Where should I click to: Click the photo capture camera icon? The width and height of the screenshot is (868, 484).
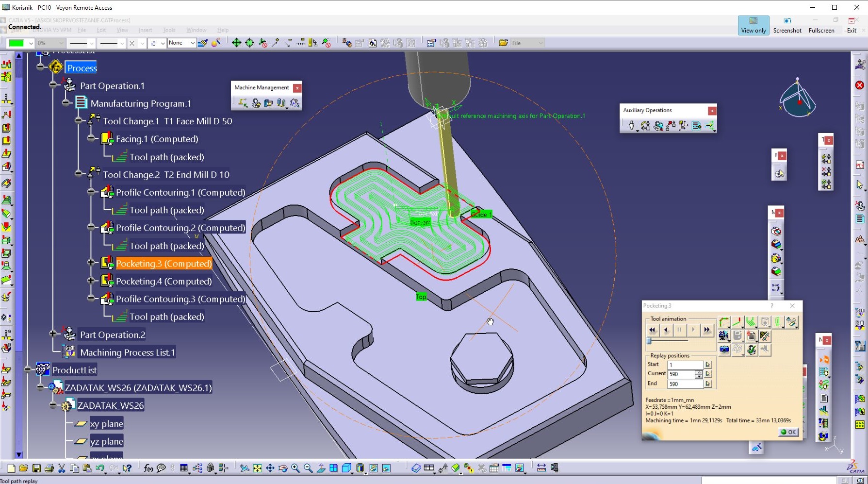[724, 350]
